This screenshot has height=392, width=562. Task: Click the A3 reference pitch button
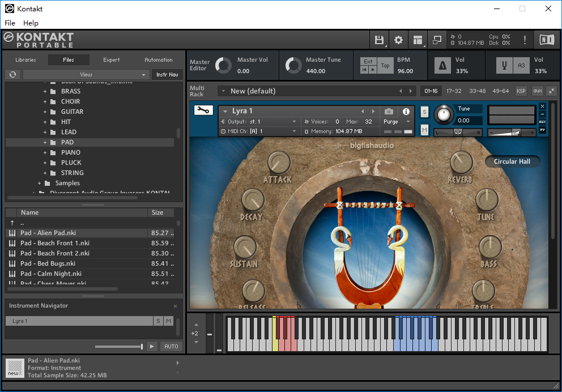tap(521, 66)
